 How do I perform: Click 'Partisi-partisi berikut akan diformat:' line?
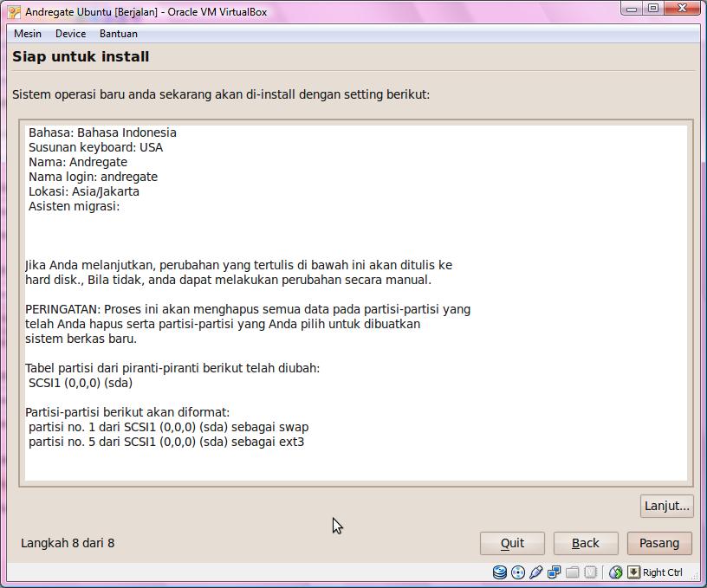127,412
